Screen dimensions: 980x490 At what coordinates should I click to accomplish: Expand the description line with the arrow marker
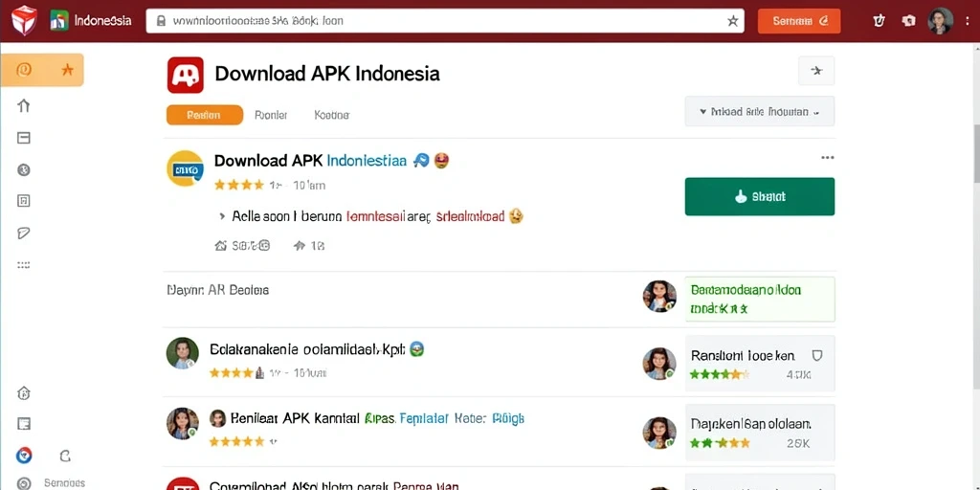tap(222, 217)
